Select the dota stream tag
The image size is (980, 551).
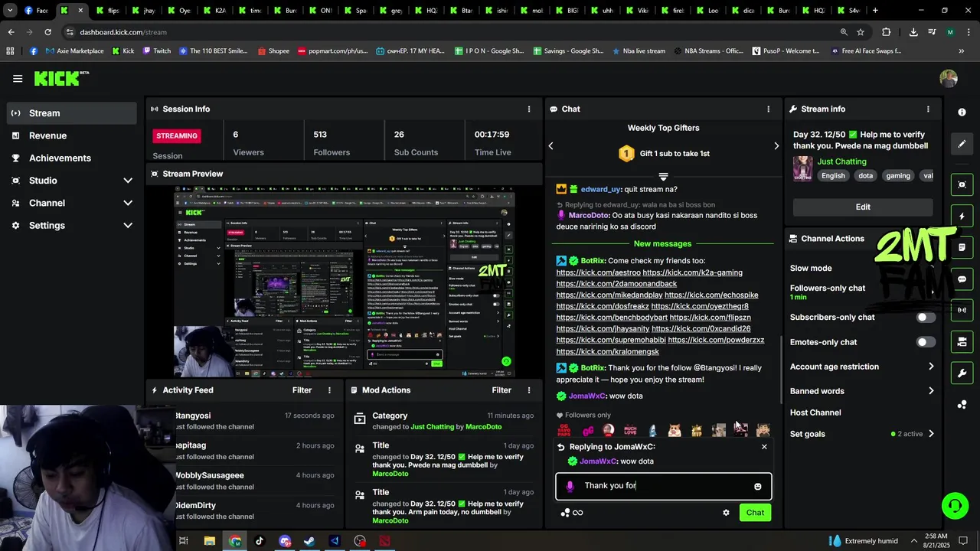click(x=865, y=176)
